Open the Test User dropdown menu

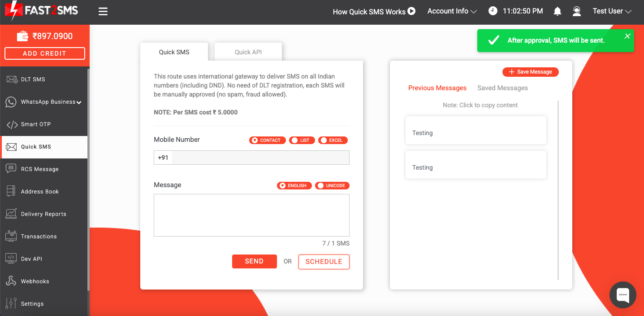pyautogui.click(x=612, y=11)
